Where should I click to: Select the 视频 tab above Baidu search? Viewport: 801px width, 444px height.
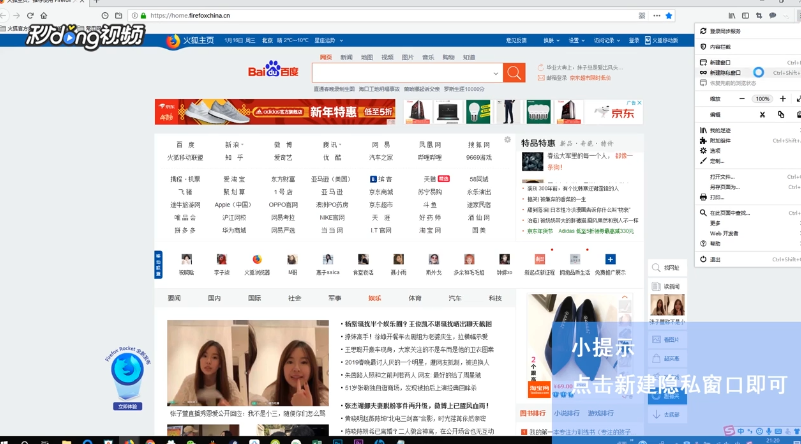point(387,57)
